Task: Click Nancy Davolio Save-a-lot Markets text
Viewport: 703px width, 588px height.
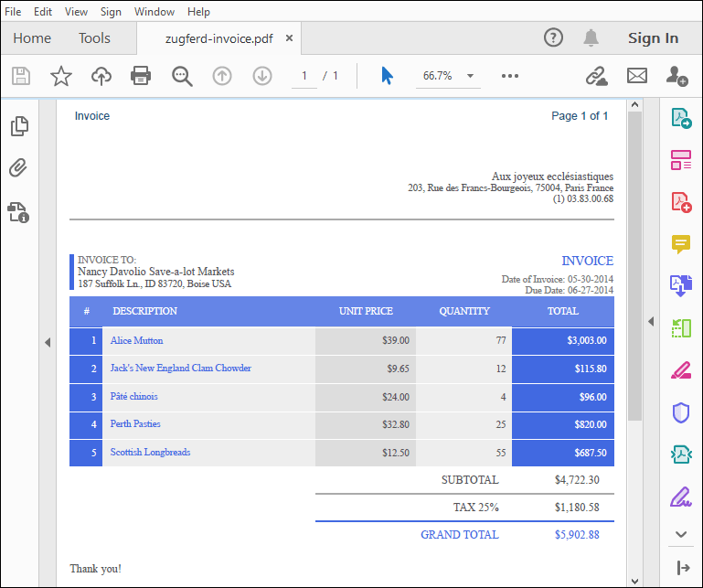Action: pyautogui.click(x=156, y=272)
